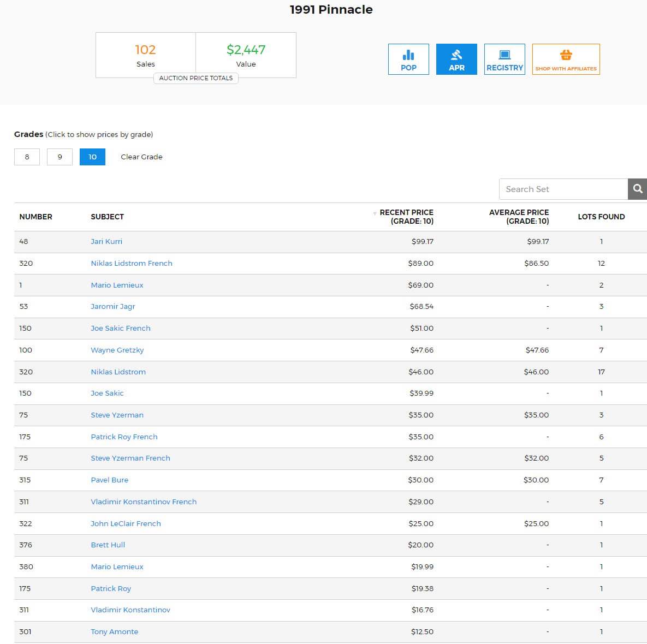The height and width of the screenshot is (644, 647).
Task: Click card number 315 cell
Action: pos(25,480)
